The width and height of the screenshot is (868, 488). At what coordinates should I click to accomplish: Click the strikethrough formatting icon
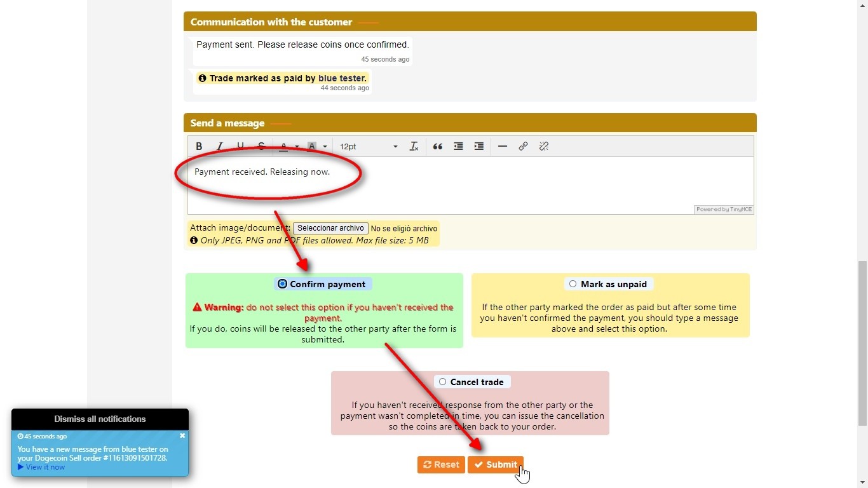(x=261, y=146)
